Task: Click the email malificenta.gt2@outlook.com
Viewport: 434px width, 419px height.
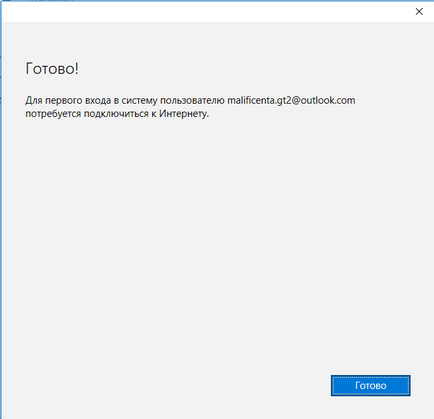Action: [x=291, y=100]
